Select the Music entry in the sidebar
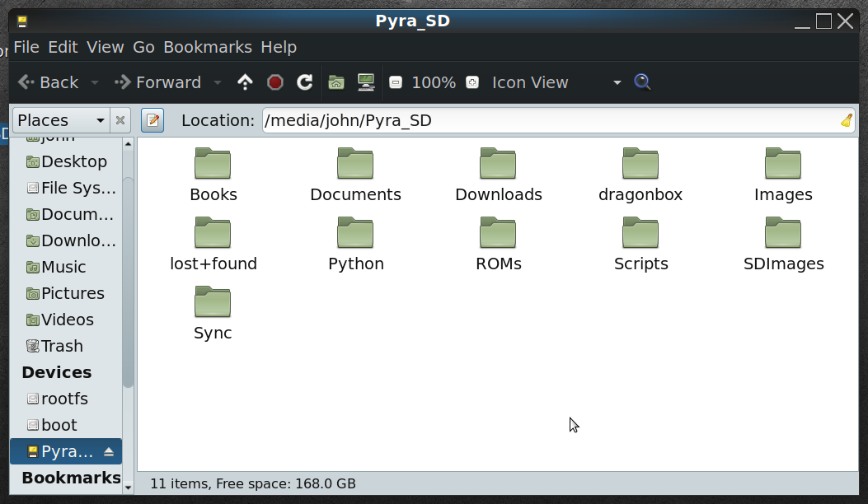 63,267
